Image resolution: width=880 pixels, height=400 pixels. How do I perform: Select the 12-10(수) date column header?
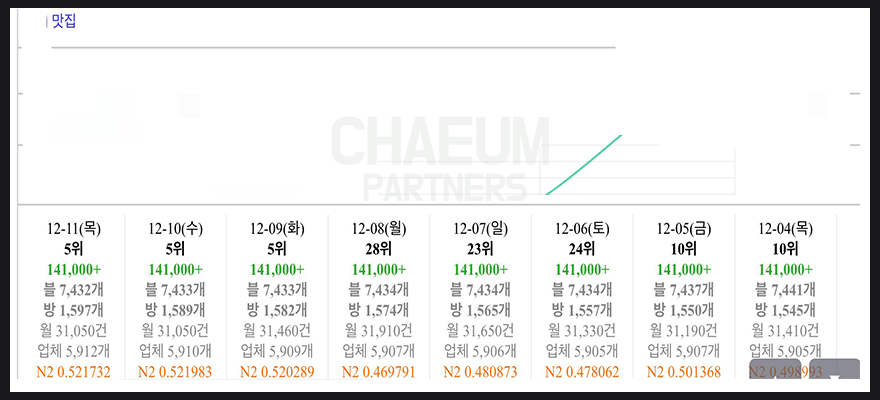pyautogui.click(x=175, y=229)
